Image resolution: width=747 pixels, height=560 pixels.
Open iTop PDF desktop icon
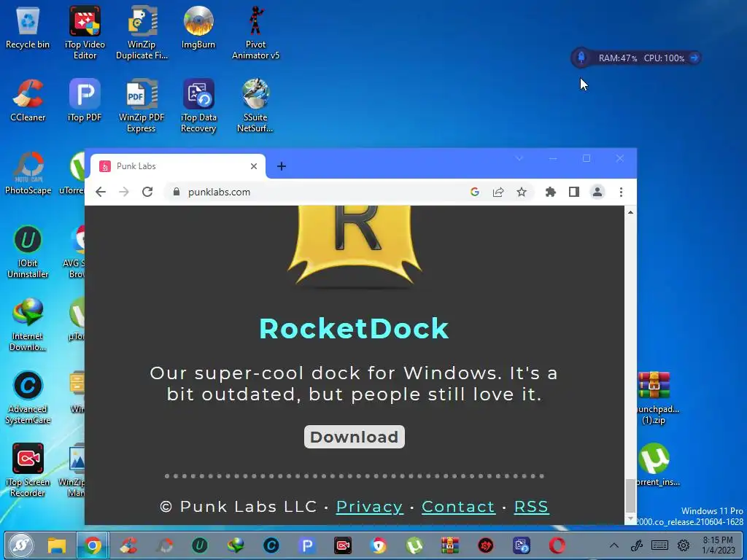(x=85, y=101)
